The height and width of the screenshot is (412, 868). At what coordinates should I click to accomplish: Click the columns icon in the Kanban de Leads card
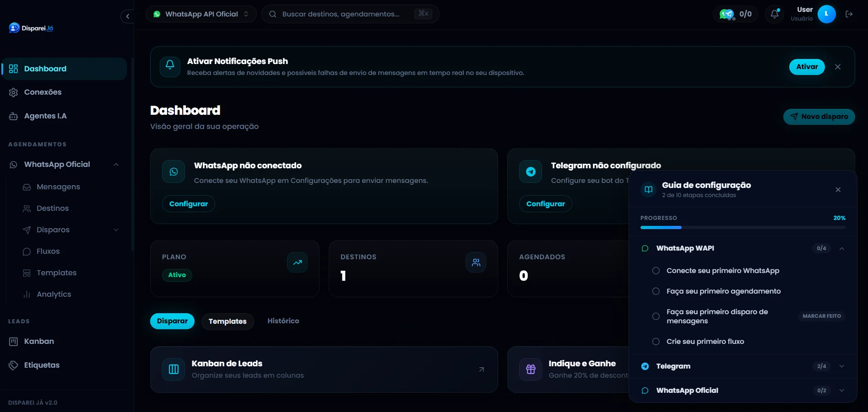174,369
